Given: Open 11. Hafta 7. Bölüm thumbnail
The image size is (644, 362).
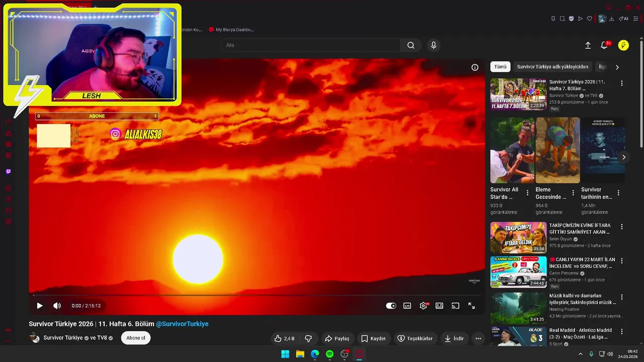Looking at the screenshot, I should tap(518, 94).
